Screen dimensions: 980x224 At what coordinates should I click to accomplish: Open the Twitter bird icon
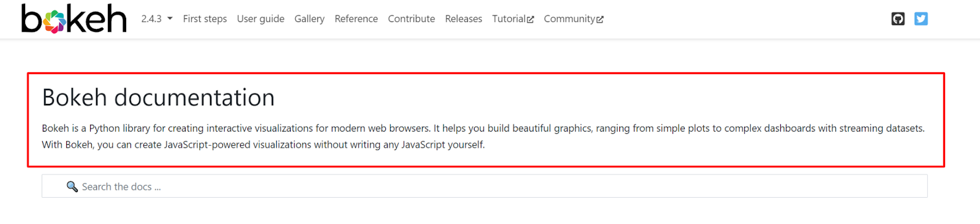(x=921, y=19)
